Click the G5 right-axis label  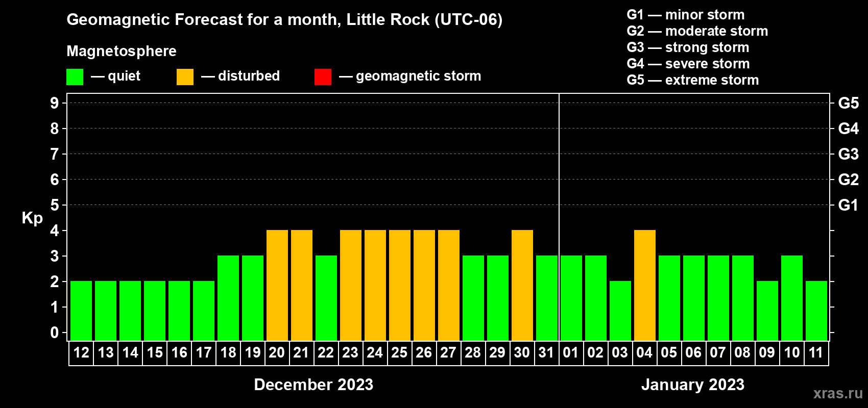pos(849,103)
